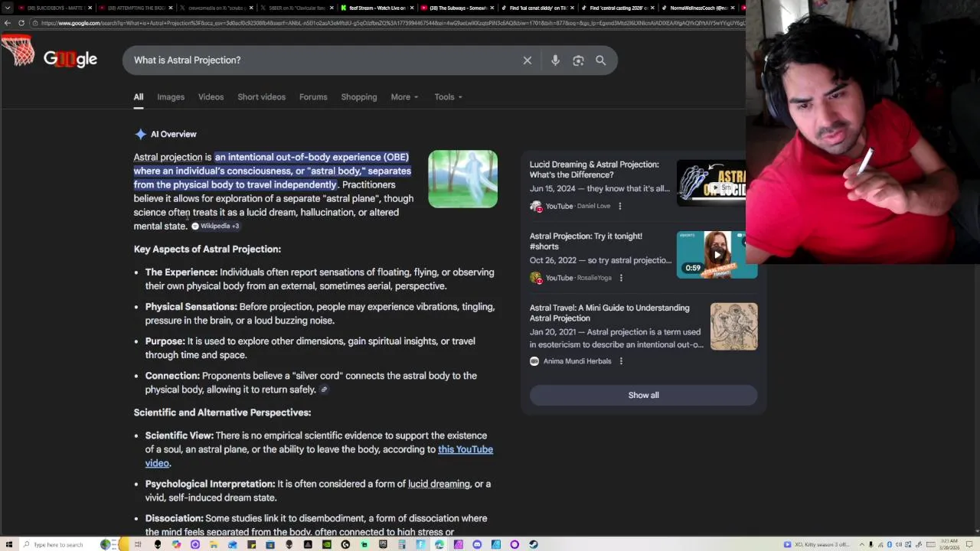Close the 'feef Stream' browser tab
This screenshot has height=551, width=980.
(x=411, y=8)
